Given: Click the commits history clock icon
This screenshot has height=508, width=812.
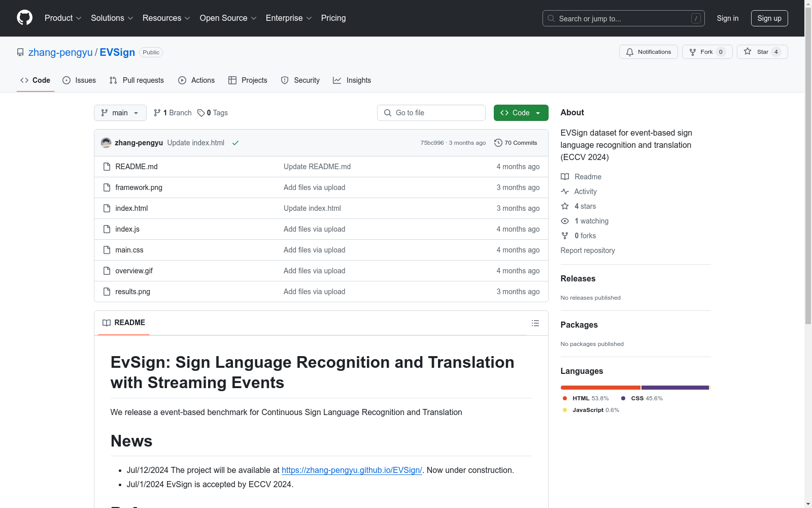Looking at the screenshot, I should [498, 143].
